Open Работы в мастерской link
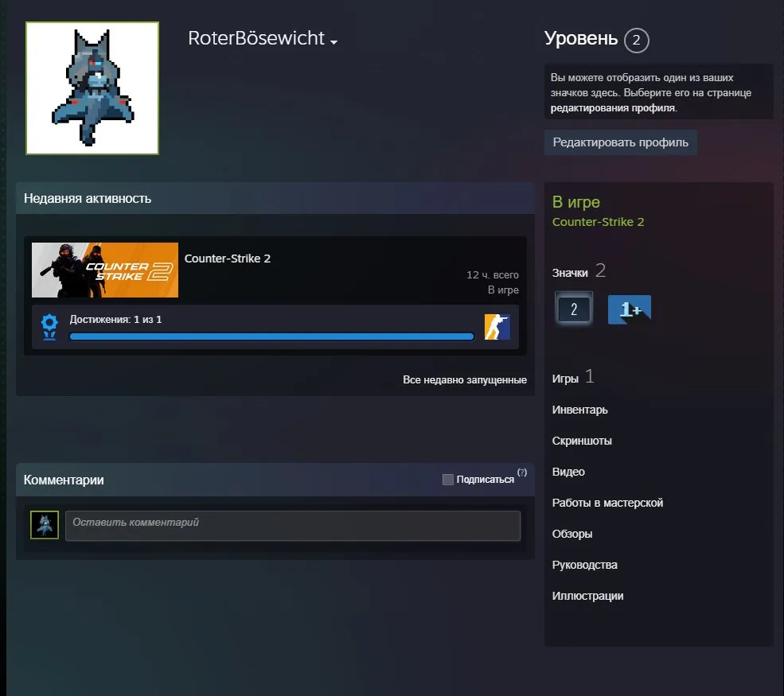The height and width of the screenshot is (696, 784). 607,503
